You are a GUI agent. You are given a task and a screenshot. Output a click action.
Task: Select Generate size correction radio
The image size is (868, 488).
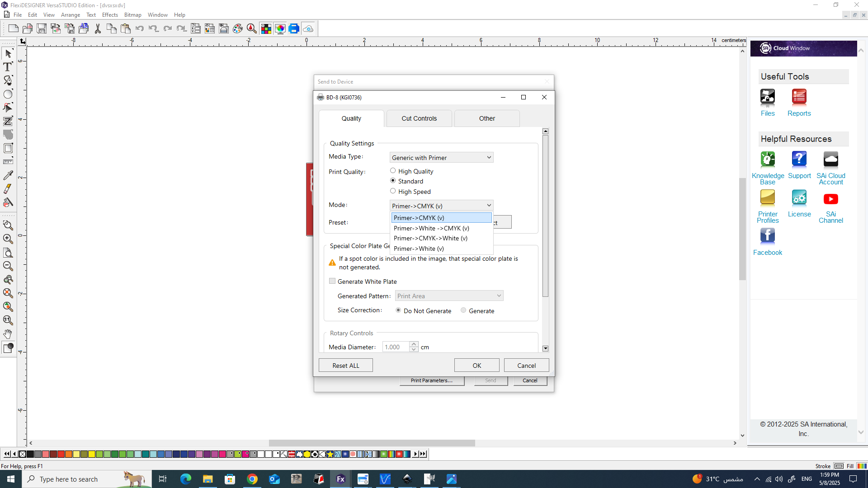[463, 310]
